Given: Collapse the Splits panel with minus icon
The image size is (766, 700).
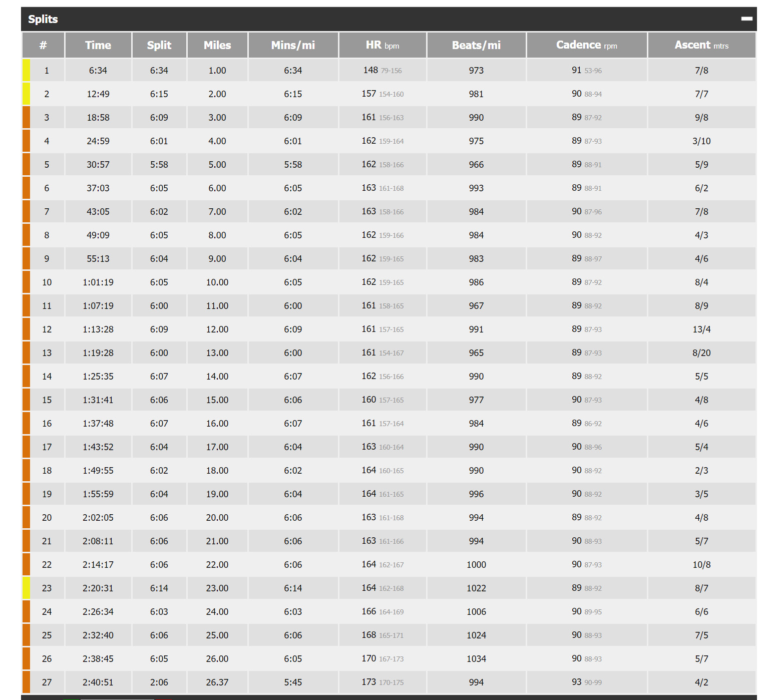Looking at the screenshot, I should click(x=746, y=19).
